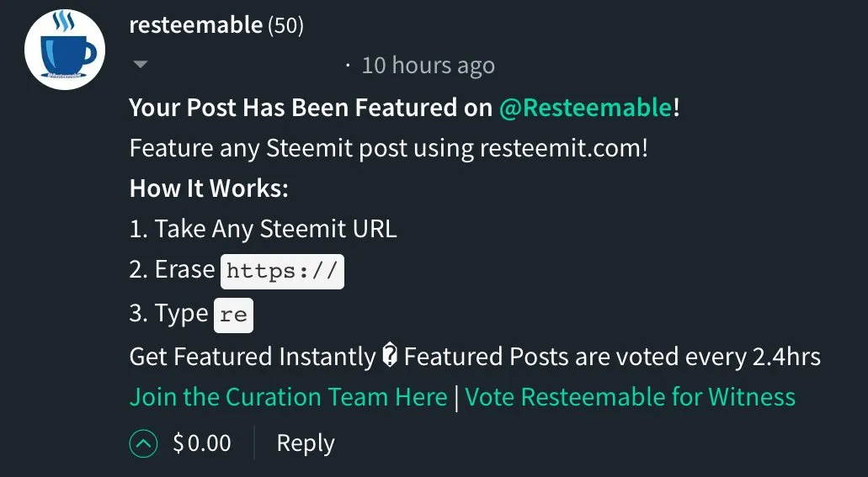This screenshot has height=477, width=868.
Task: Click the "Get Featured Instantly" text
Action: pos(253,357)
